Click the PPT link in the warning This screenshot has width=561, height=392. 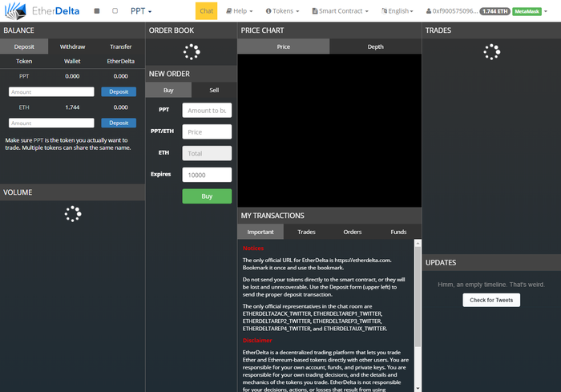point(38,140)
